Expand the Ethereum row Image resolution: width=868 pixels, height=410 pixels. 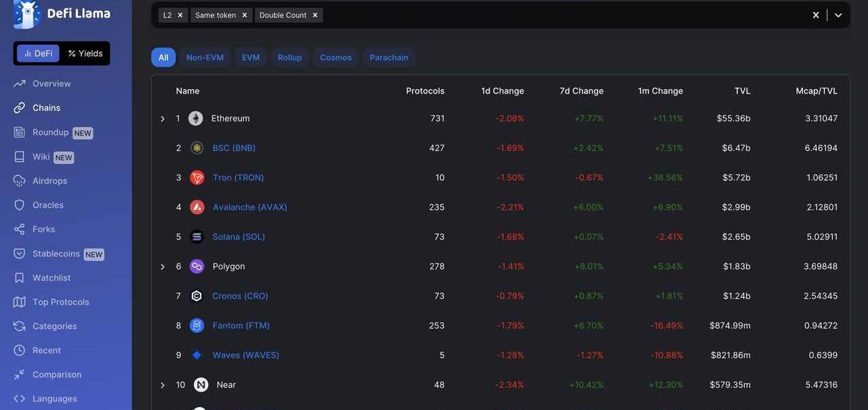point(163,119)
